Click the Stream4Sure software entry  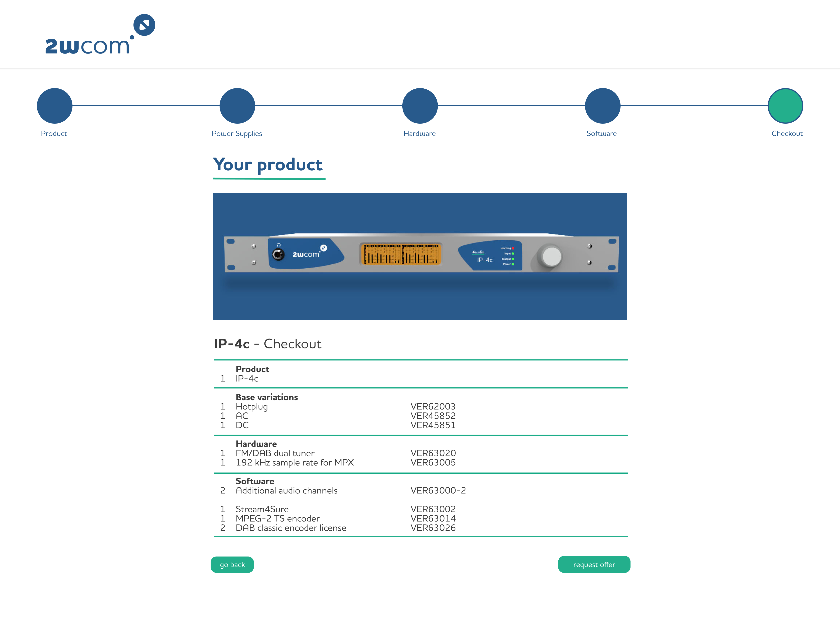(x=262, y=509)
